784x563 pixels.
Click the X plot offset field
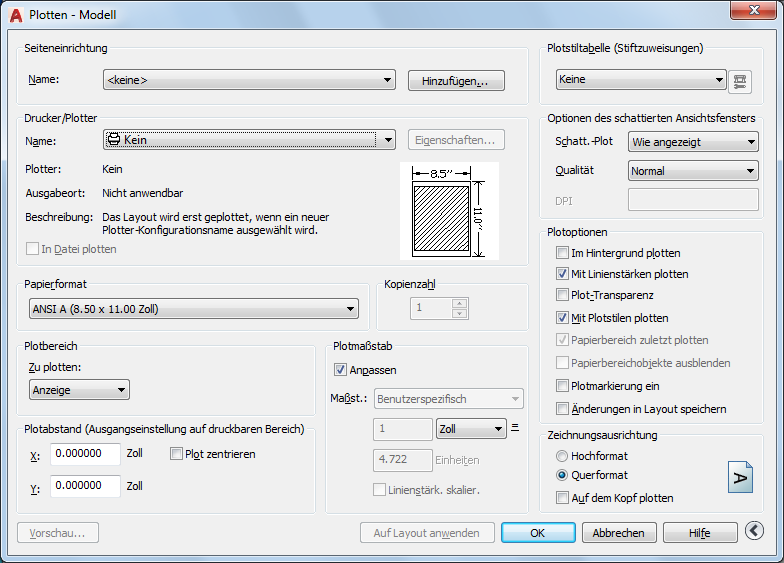click(85, 454)
